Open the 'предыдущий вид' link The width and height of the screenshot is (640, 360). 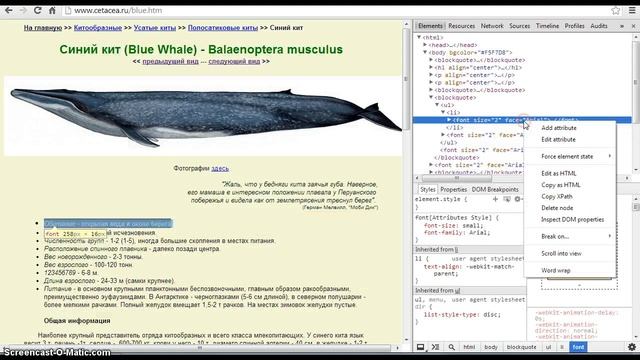pyautogui.click(x=170, y=61)
